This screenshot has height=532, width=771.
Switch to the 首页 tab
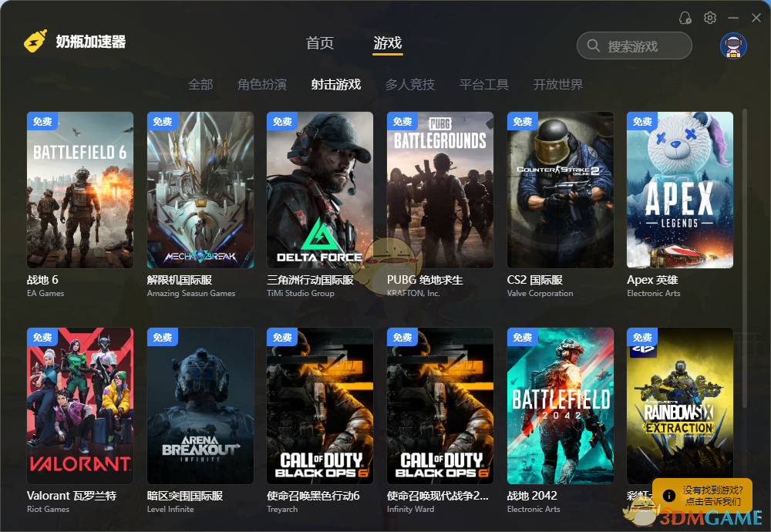[320, 43]
